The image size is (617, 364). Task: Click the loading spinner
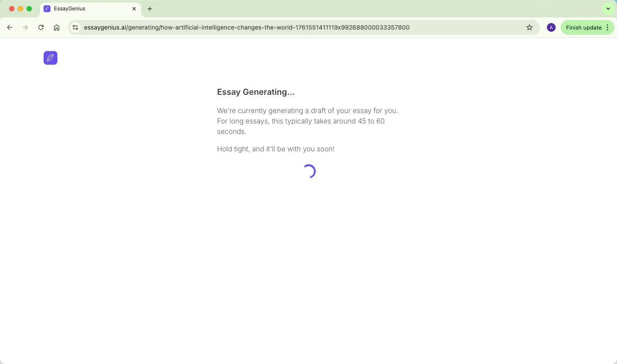coord(310,171)
